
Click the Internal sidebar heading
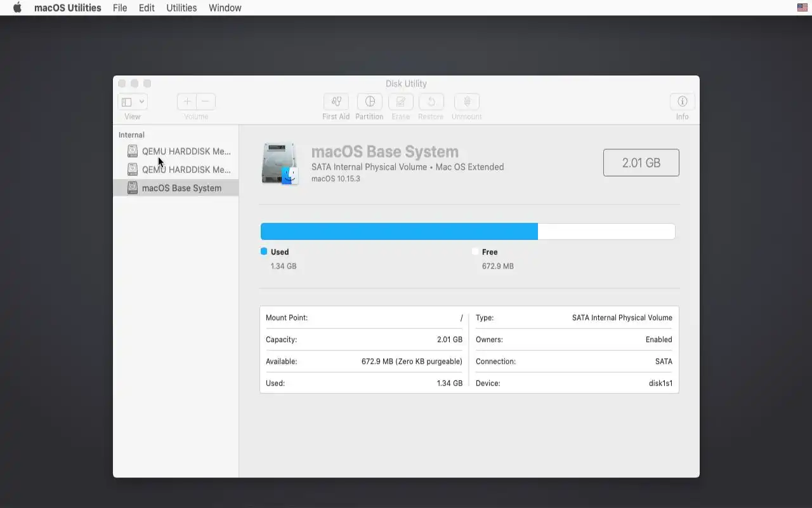coord(131,135)
